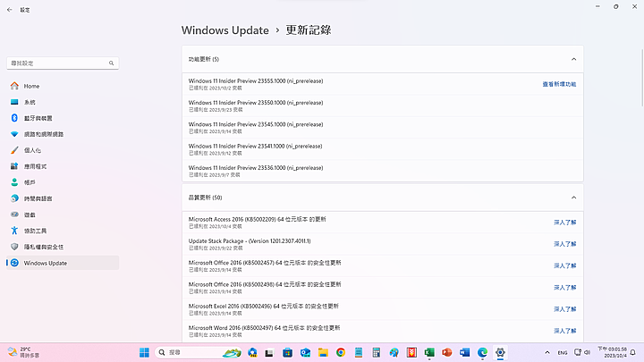
Task: Open 遊戲 gaming settings in sidebar
Action: [x=63, y=215]
